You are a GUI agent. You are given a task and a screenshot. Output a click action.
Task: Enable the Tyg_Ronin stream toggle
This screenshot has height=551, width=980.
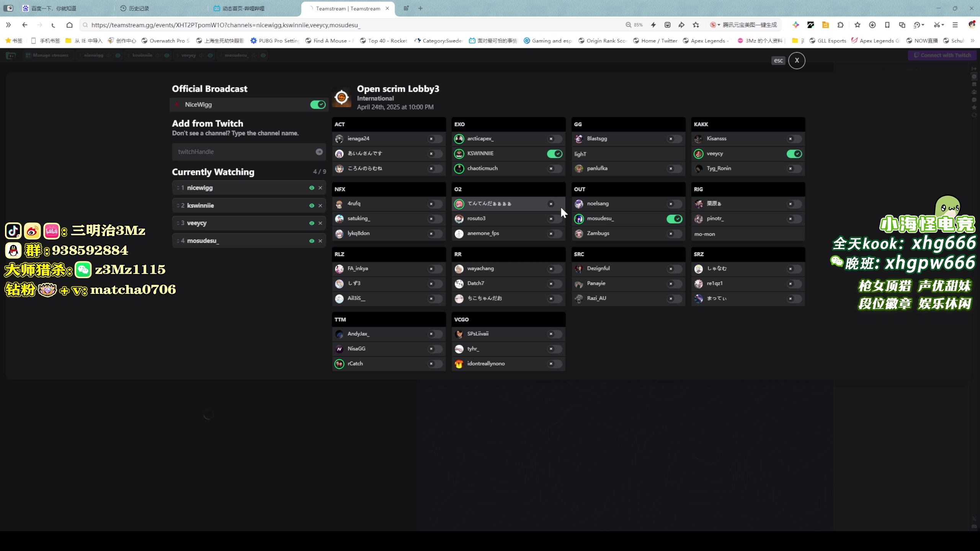794,168
